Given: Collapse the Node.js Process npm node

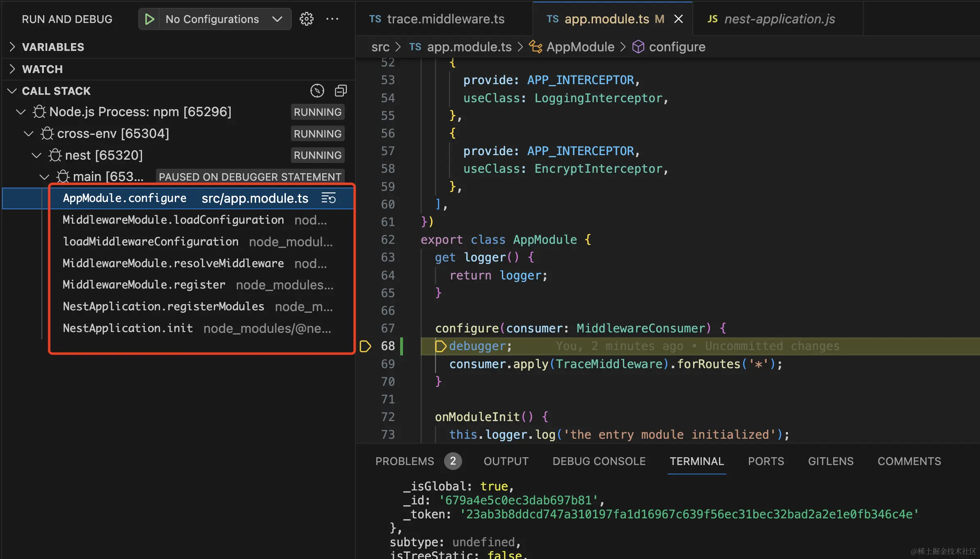Looking at the screenshot, I should point(21,112).
